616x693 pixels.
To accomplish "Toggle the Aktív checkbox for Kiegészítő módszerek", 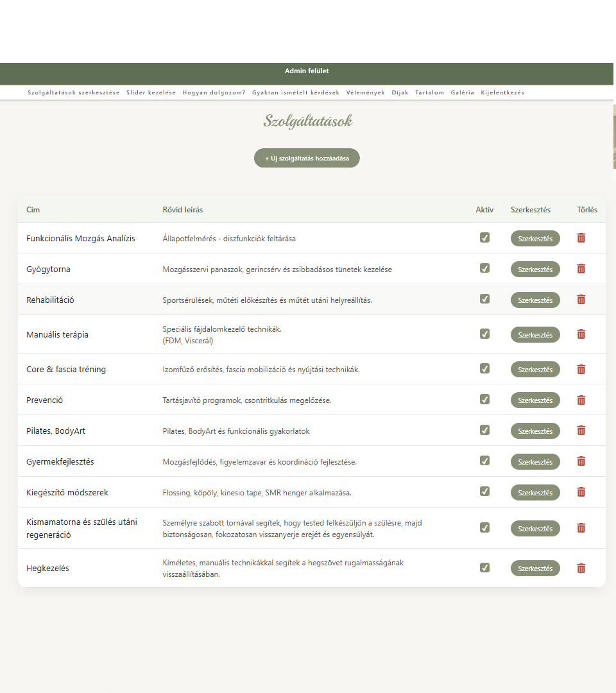I will (484, 492).
